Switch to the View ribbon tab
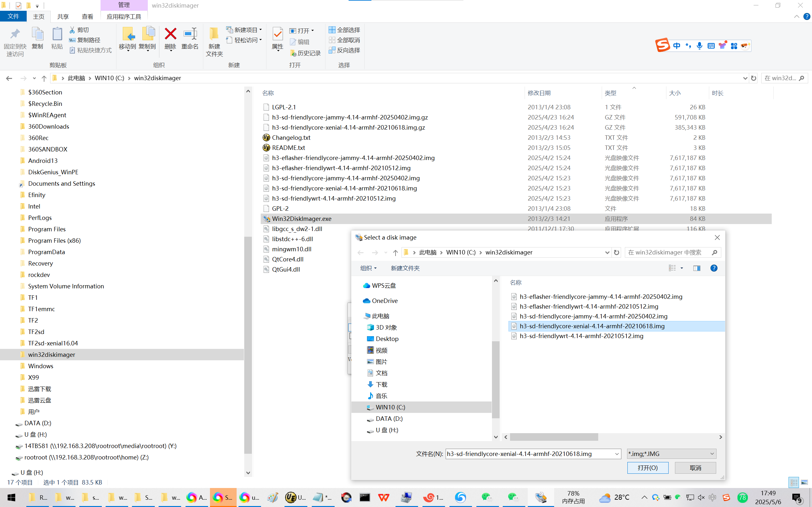 (x=87, y=16)
